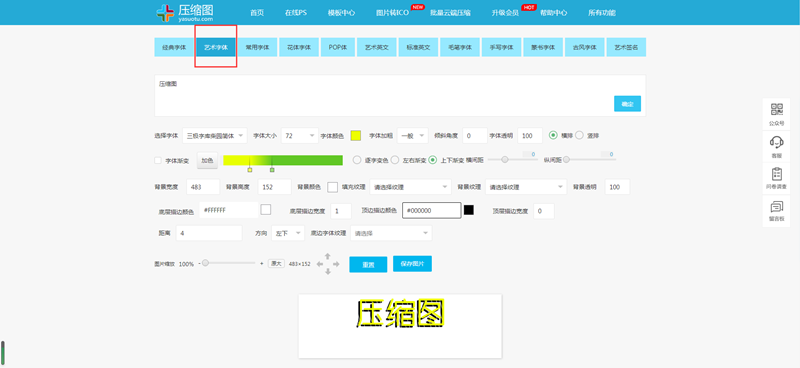Open the 方向 左下 dropdown
Image resolution: width=800 pixels, height=368 pixels.
click(288, 233)
